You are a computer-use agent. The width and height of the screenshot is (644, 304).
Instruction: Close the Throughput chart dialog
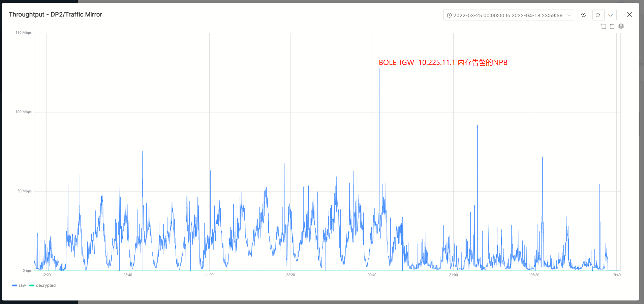[x=629, y=14]
